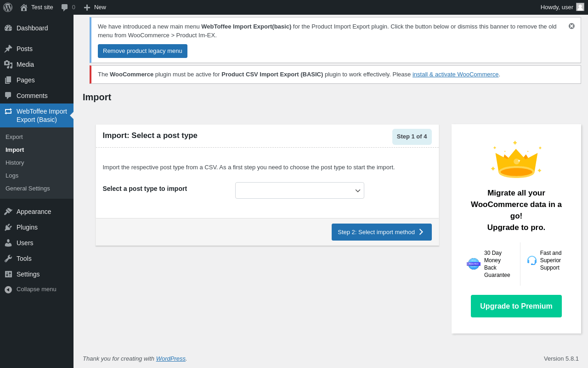The height and width of the screenshot is (368, 588).
Task: Click Comments menu item label
Action: pos(32,96)
